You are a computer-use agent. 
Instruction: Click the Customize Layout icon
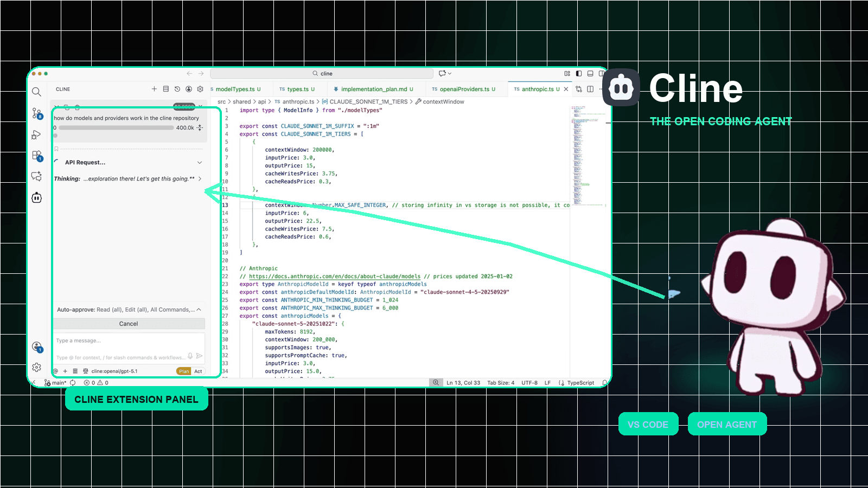tap(567, 73)
